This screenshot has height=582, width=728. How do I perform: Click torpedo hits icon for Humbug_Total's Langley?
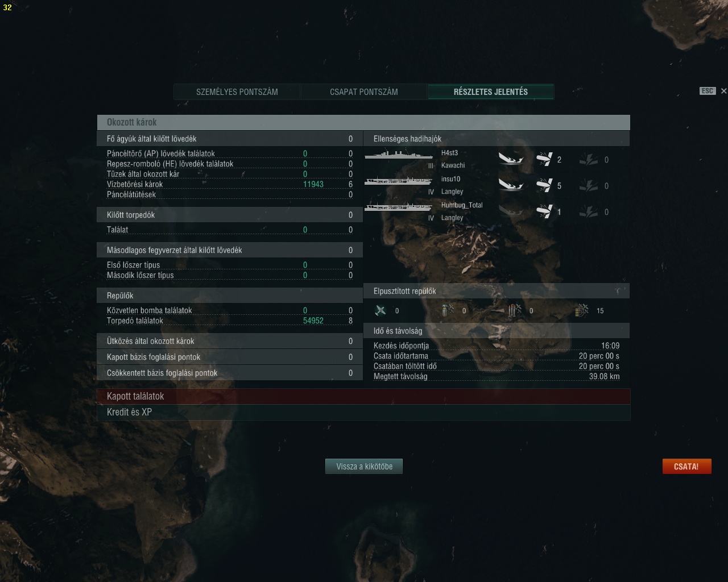click(544, 211)
